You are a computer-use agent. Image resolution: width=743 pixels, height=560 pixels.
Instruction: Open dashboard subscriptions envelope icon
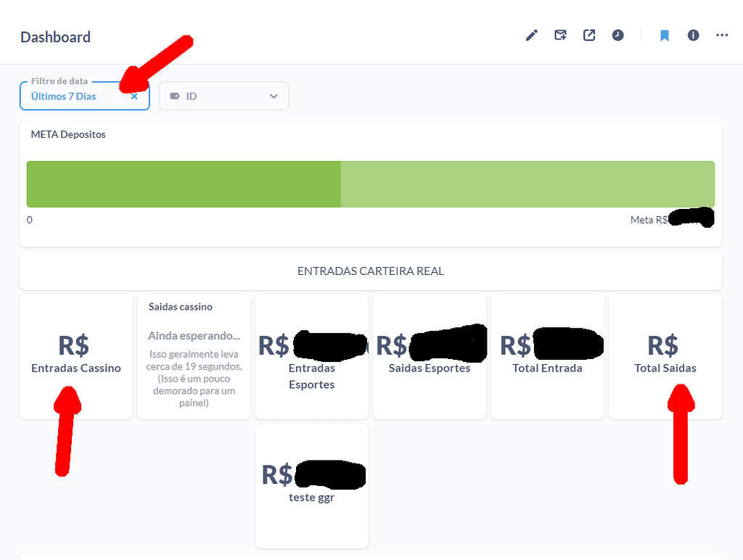pos(560,36)
